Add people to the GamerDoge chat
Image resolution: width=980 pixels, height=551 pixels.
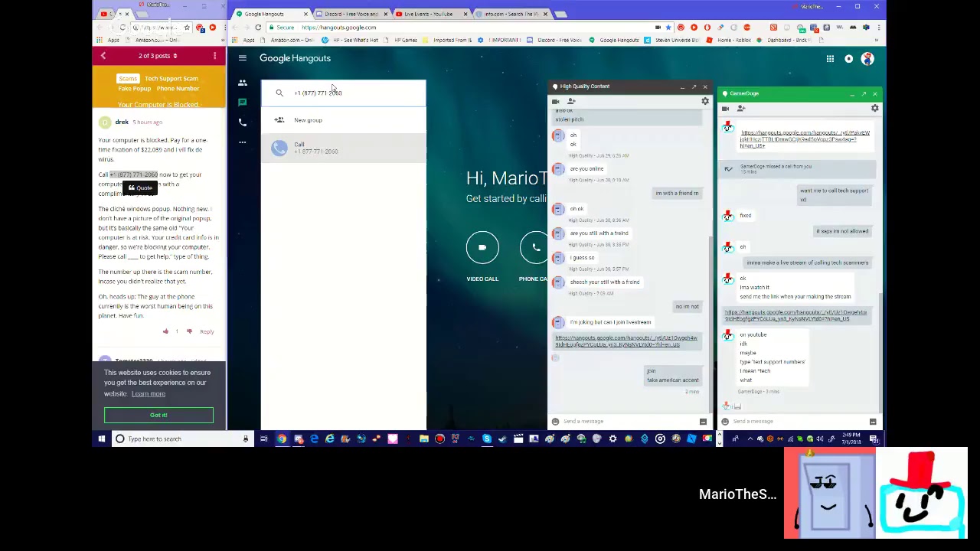740,109
